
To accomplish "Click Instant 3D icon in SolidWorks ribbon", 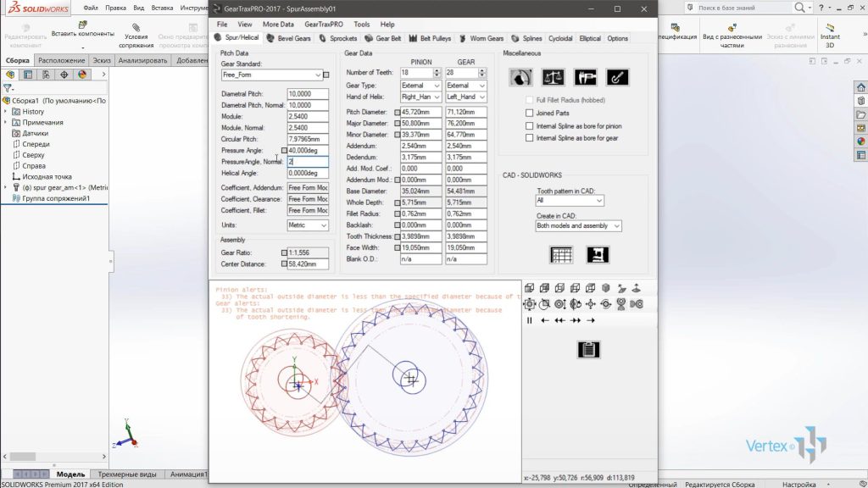I will tap(830, 27).
